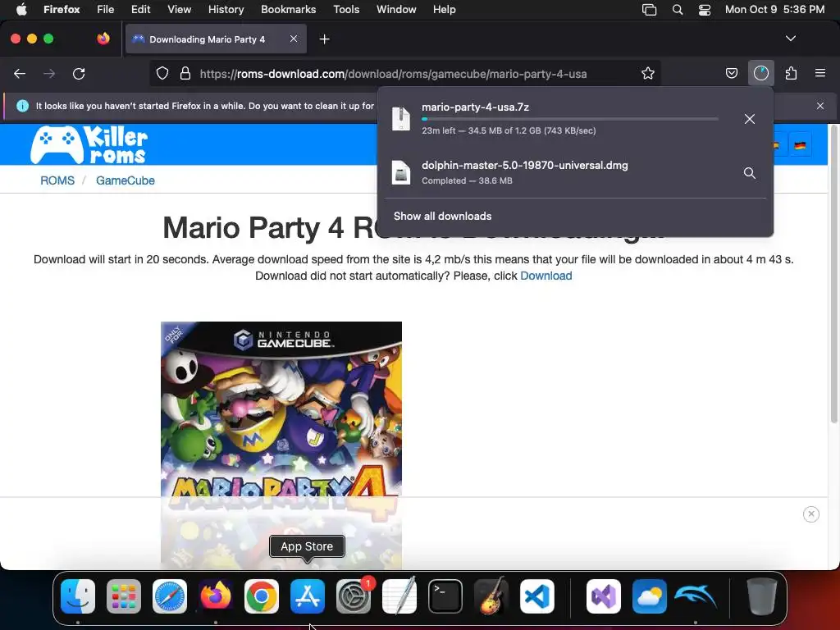Dismiss the Firefox refresh notification bar
Viewport: 840px width, 630px height.
point(820,106)
